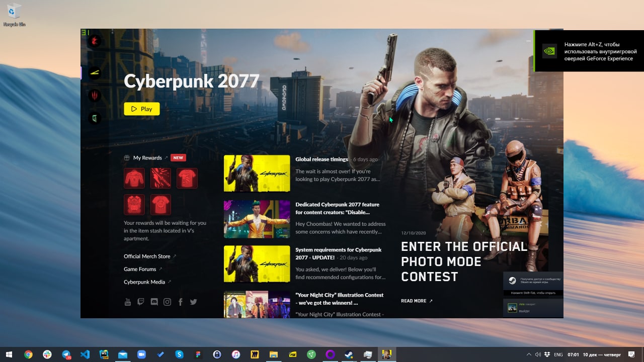Open WebStorm from the taskbar
The image size is (644, 362).
click(x=104, y=354)
